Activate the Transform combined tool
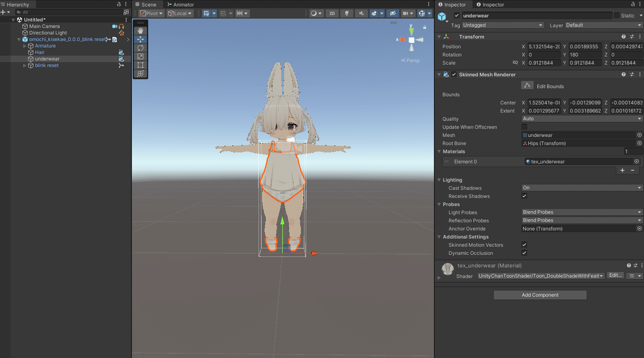644x358 pixels. pyautogui.click(x=140, y=73)
